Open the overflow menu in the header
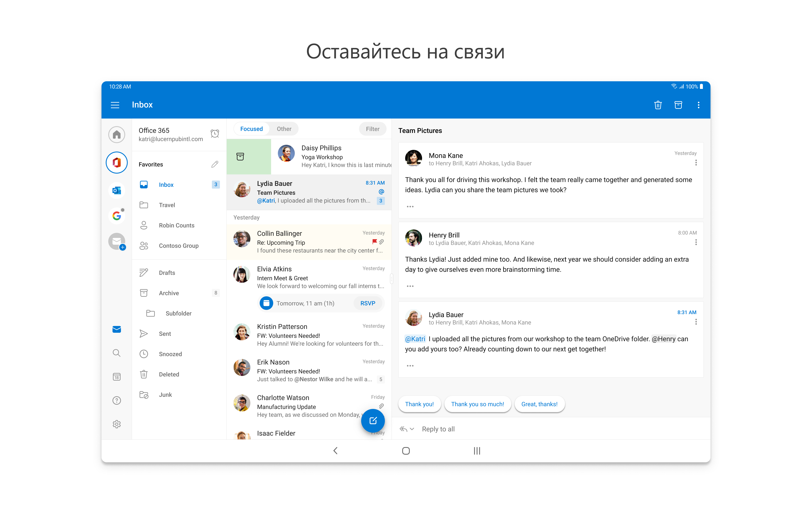 click(699, 105)
